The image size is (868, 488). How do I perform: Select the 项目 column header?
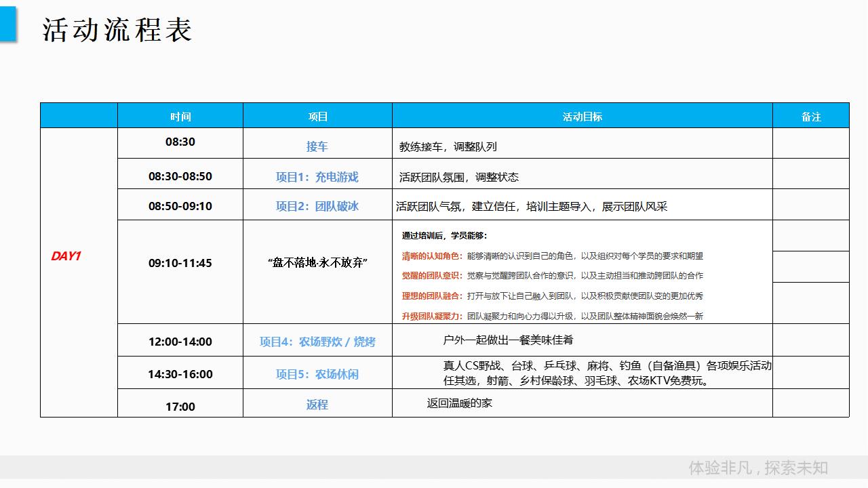pos(317,117)
